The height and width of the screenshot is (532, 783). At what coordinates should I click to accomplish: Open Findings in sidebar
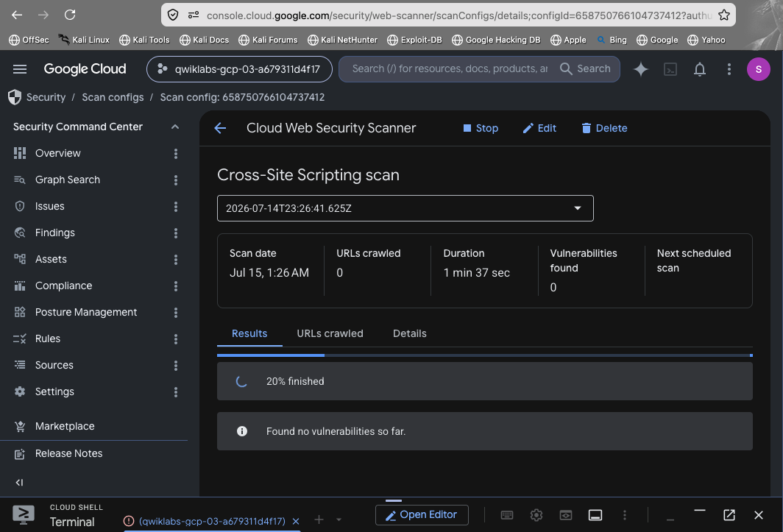tap(55, 233)
